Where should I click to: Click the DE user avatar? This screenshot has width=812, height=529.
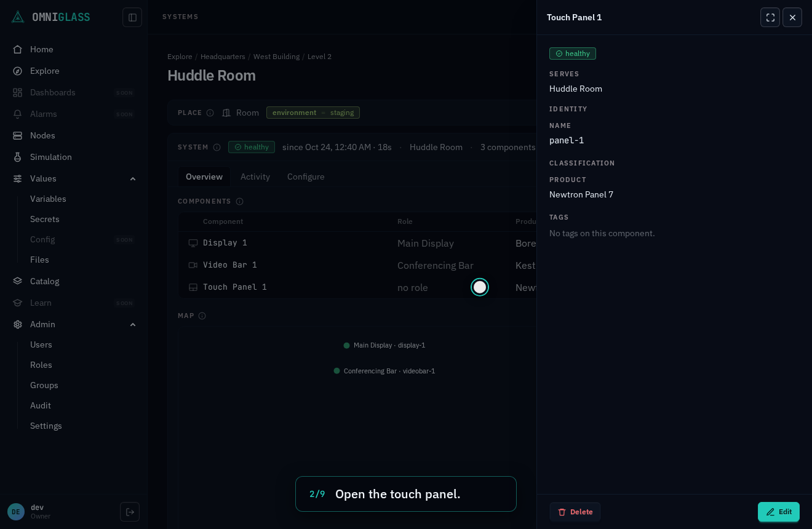(16, 512)
